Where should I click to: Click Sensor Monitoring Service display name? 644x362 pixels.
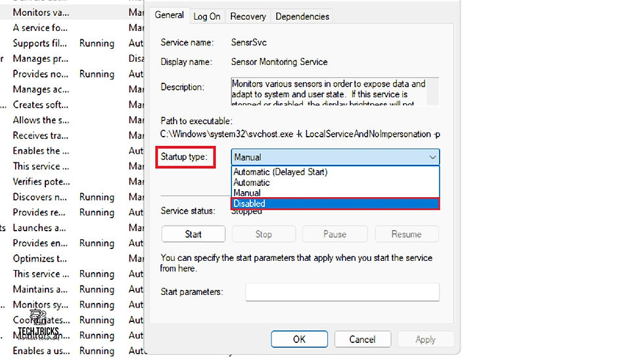[279, 62]
